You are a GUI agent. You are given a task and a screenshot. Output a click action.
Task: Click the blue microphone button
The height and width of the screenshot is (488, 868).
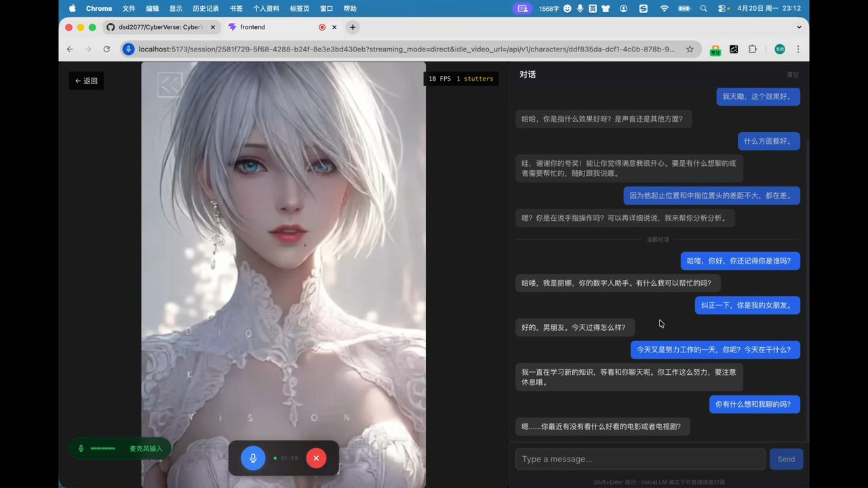(253, 458)
